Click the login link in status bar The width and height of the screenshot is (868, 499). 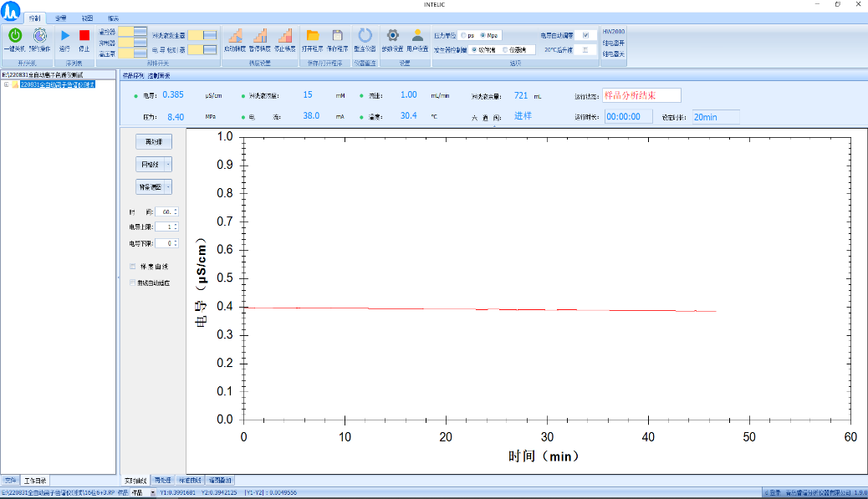point(774,492)
